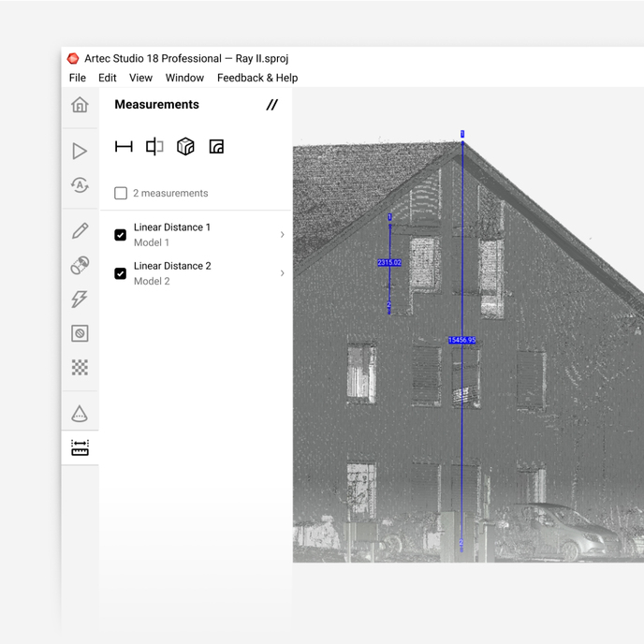Open the Fix holes icon in sidebar
This screenshot has height=644, width=644.
coord(80,333)
